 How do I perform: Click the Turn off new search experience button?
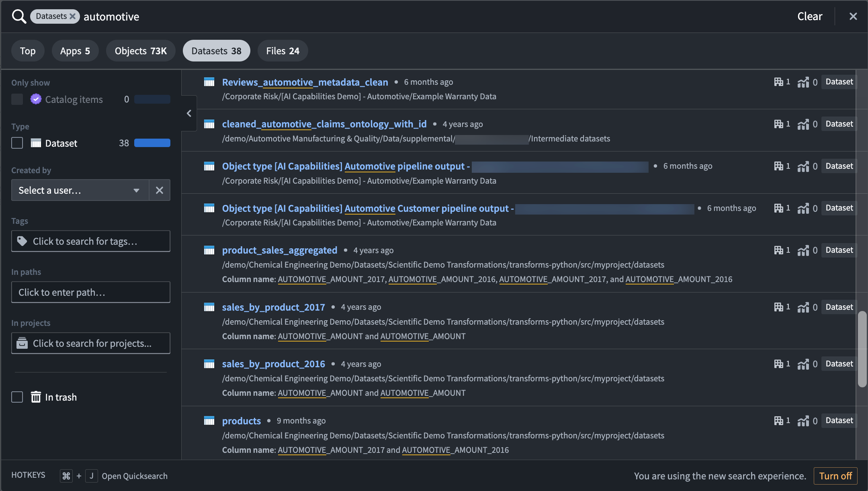[x=835, y=475]
